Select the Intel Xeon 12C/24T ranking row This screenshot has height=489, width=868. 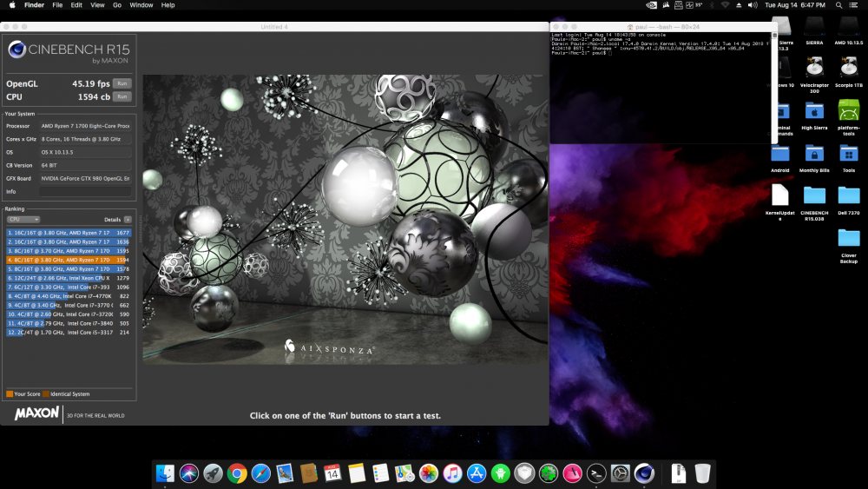tap(69, 278)
